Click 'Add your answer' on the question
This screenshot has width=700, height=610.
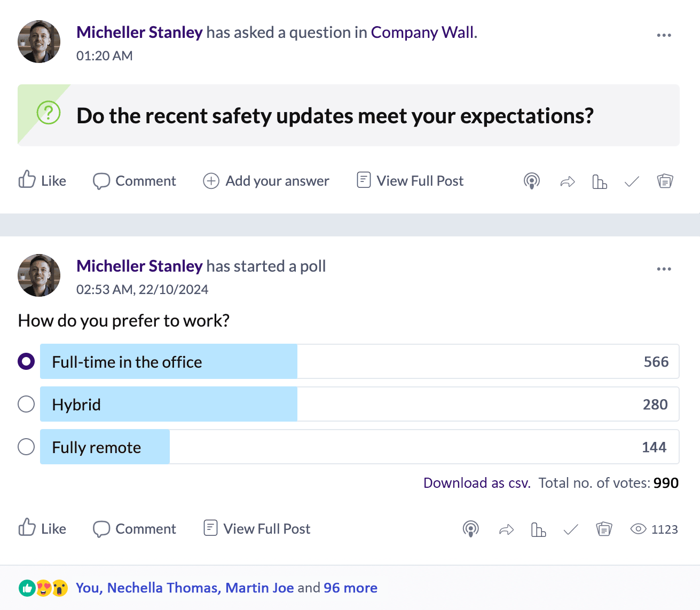click(x=266, y=181)
